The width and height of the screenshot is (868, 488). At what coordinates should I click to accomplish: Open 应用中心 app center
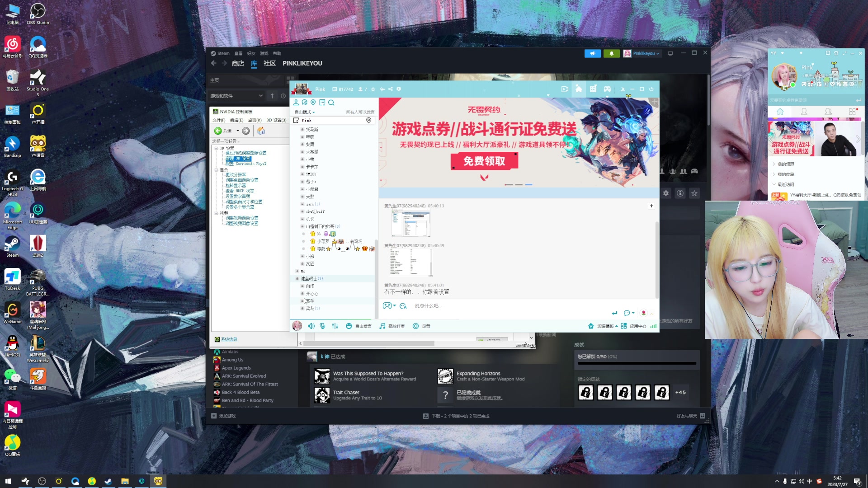633,326
